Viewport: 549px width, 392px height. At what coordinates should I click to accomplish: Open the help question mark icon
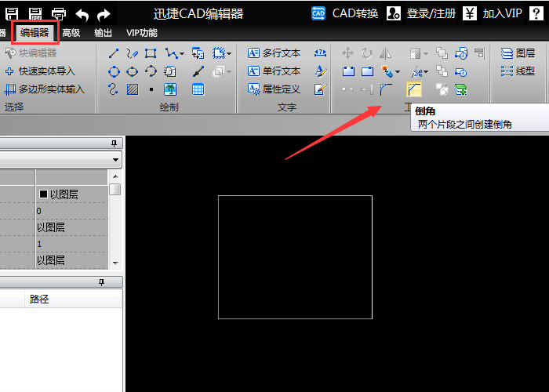536,13
